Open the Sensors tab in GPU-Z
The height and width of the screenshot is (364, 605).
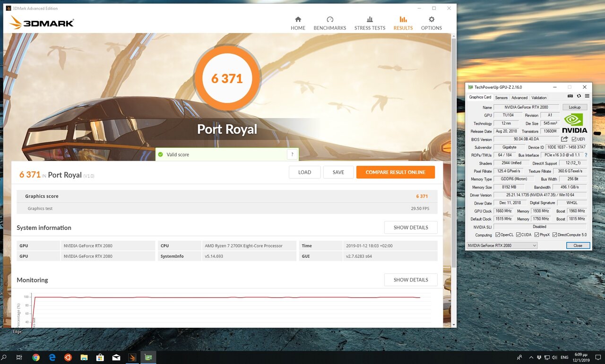coord(501,98)
